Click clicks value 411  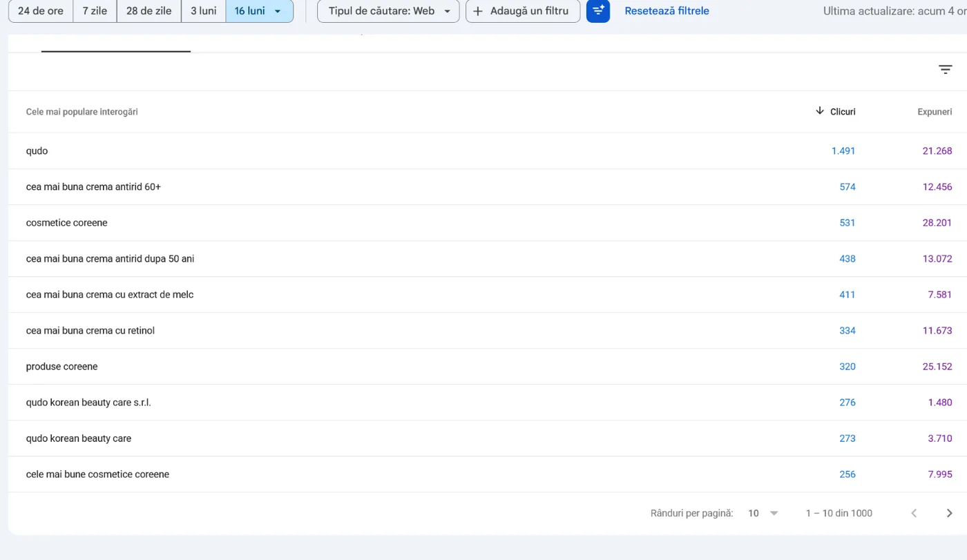point(848,294)
